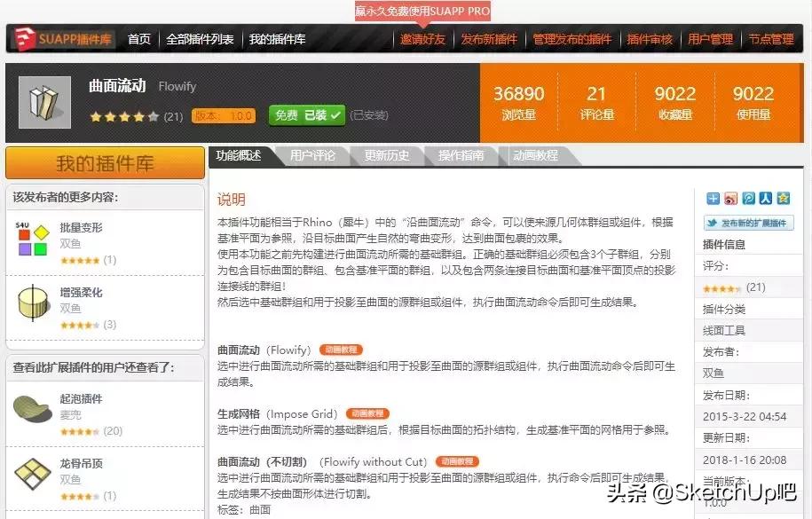Switch to the 用户评论 tab
This screenshot has width=812, height=519.
312,155
